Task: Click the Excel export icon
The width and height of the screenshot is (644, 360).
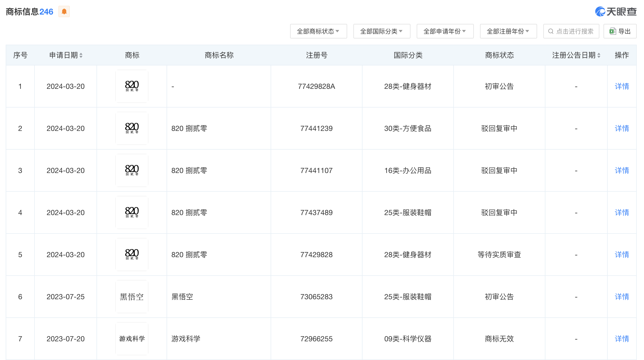Action: coord(613,31)
